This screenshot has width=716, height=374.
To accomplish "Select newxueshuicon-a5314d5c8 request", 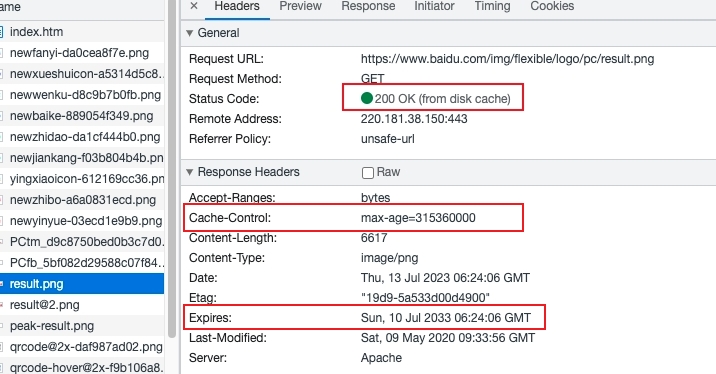I will pos(82,74).
